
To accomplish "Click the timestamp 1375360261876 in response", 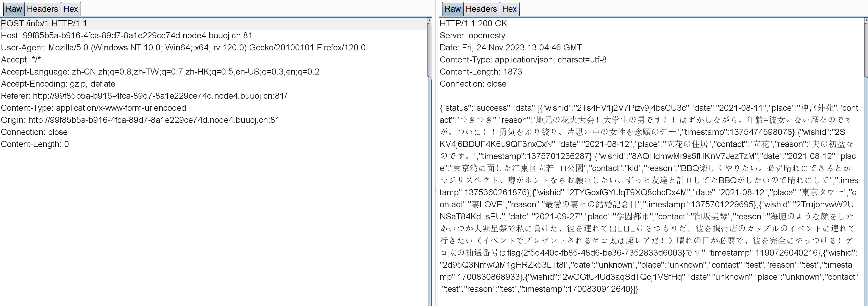I will [x=496, y=193].
